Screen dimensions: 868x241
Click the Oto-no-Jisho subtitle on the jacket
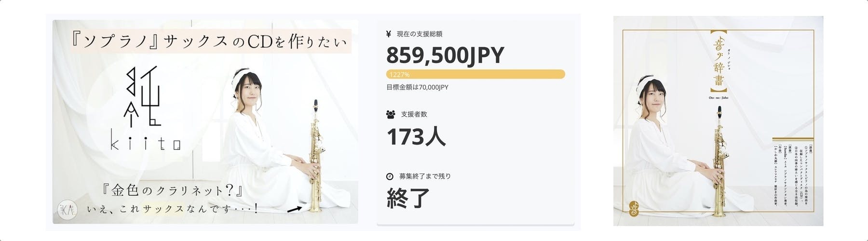tap(719, 98)
